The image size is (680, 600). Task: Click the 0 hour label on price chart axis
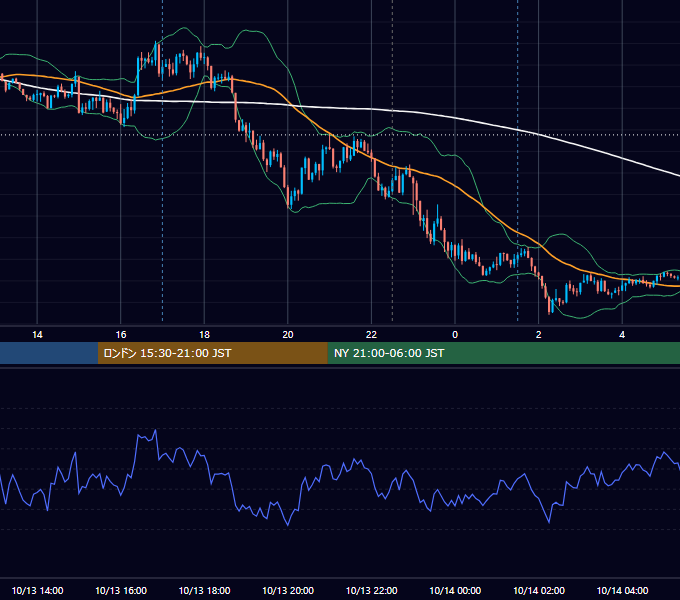pos(455,335)
